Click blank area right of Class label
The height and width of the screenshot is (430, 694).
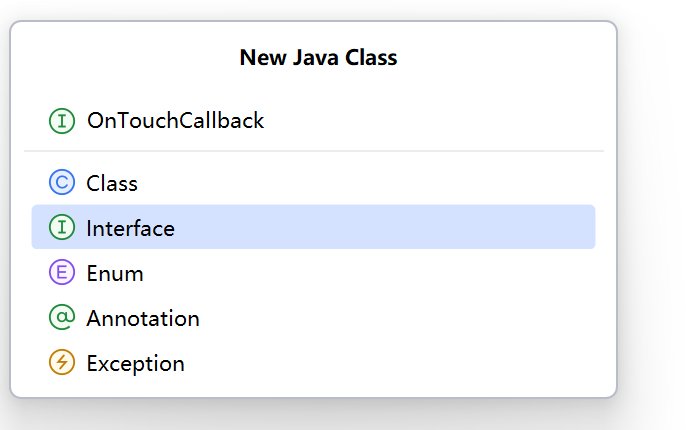coord(367,182)
